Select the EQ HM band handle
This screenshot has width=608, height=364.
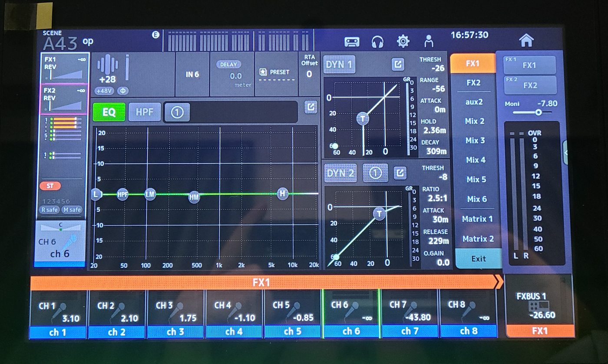tap(194, 197)
